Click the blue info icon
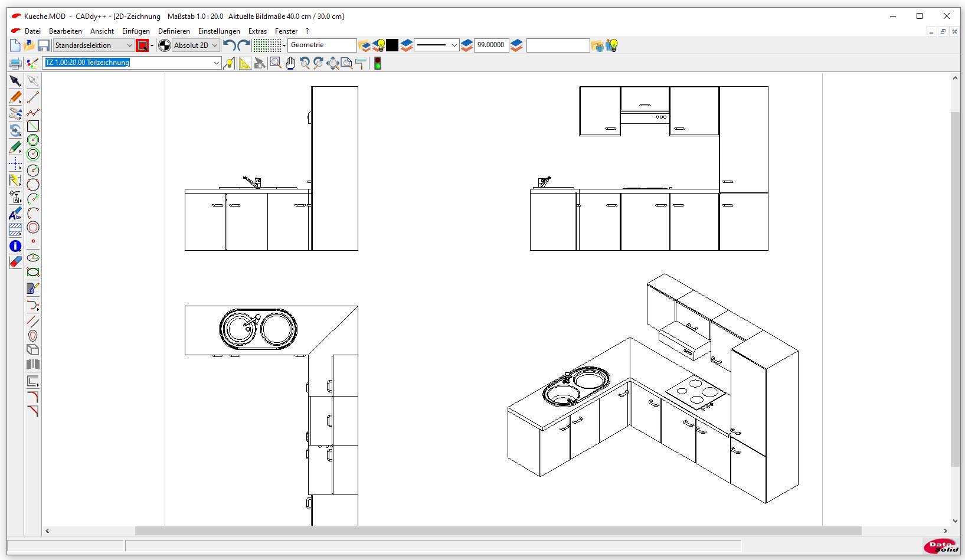 (15, 246)
